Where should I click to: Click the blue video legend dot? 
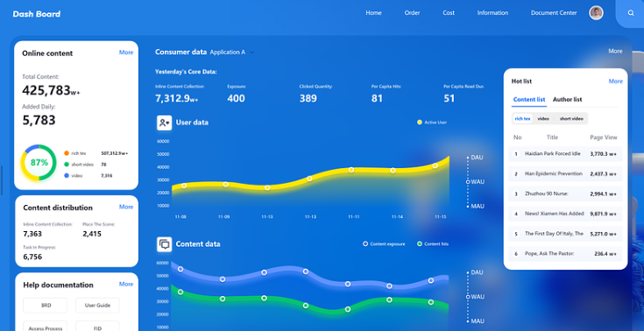pyautogui.click(x=67, y=175)
